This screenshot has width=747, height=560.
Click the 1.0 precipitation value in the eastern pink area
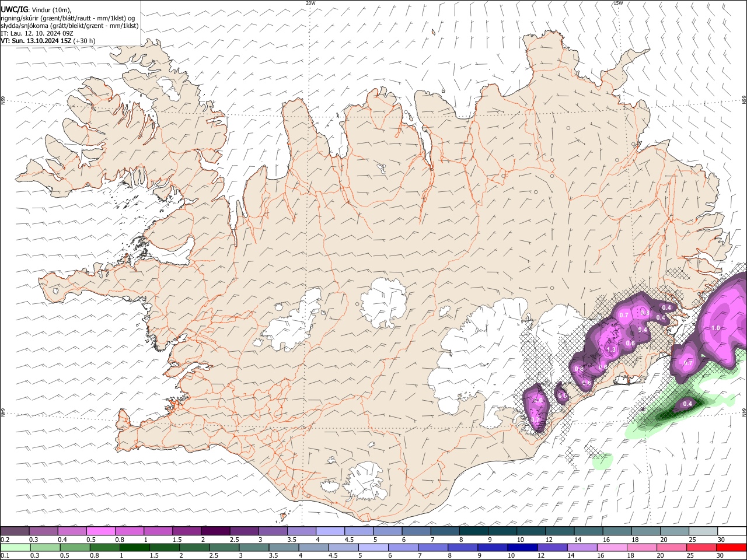pyautogui.click(x=715, y=328)
